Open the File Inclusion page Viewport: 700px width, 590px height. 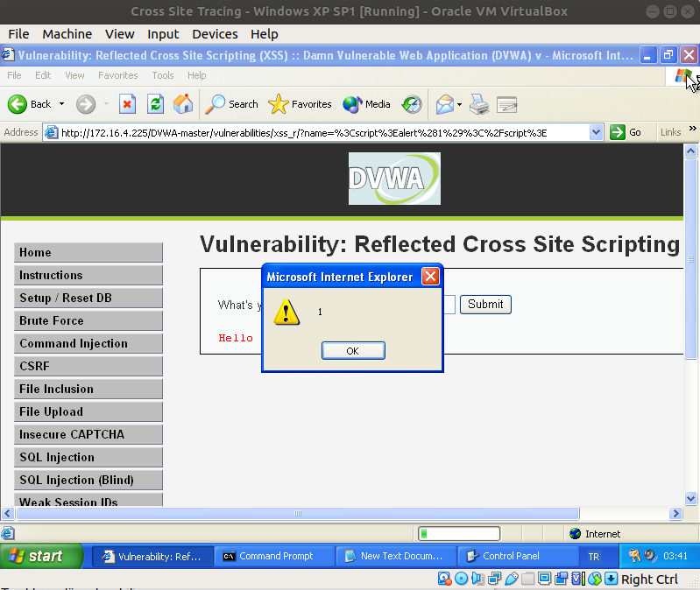coord(88,389)
